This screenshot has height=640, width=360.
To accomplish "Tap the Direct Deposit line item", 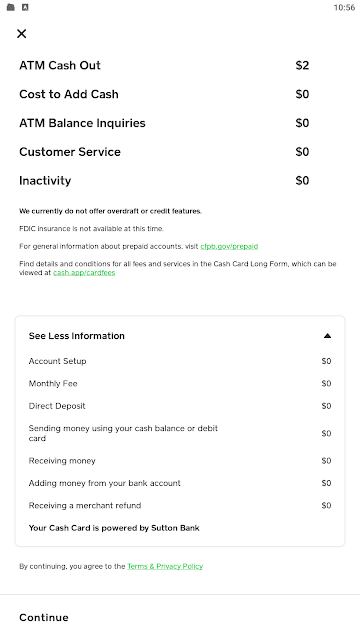I will pyautogui.click(x=180, y=406).
